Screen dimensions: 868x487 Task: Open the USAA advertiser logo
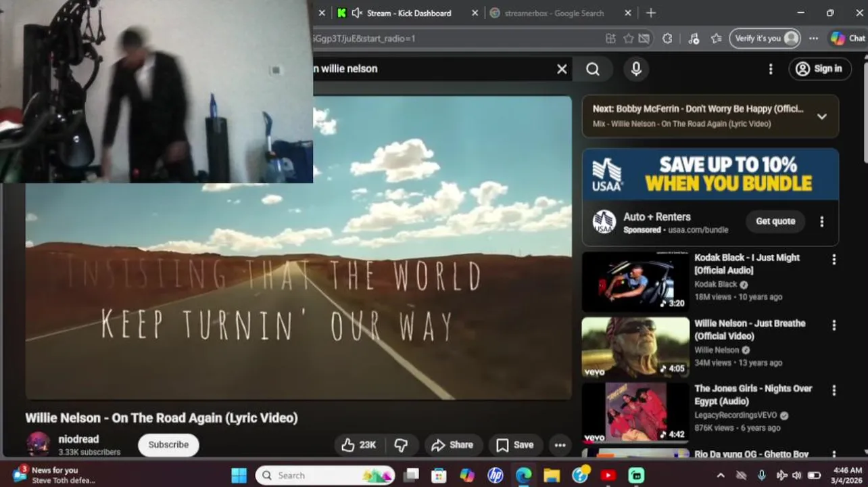pyautogui.click(x=604, y=222)
